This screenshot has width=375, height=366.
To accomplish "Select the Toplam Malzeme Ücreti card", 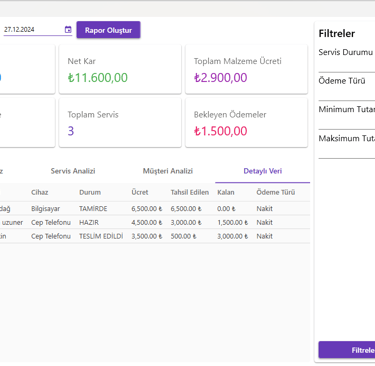I will click(246, 69).
